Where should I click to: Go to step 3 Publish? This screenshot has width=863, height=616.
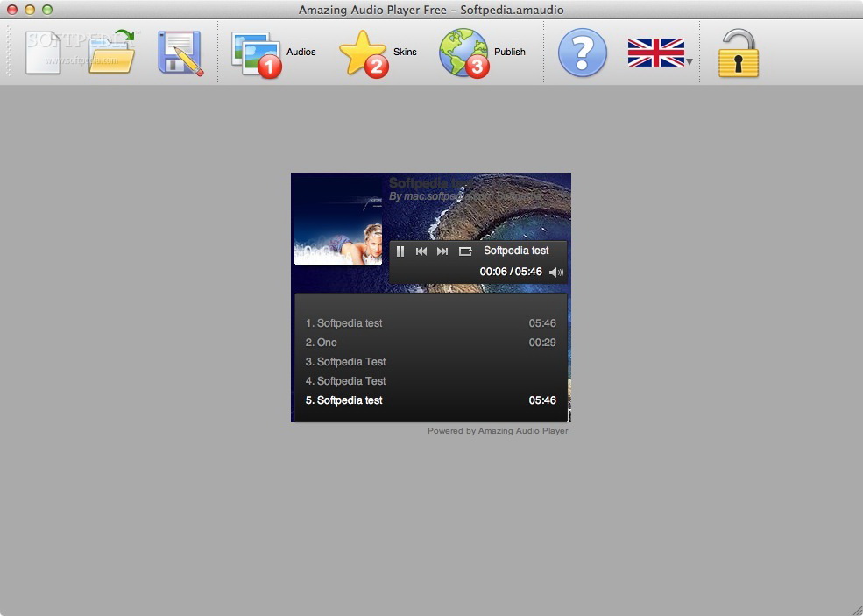coord(482,53)
